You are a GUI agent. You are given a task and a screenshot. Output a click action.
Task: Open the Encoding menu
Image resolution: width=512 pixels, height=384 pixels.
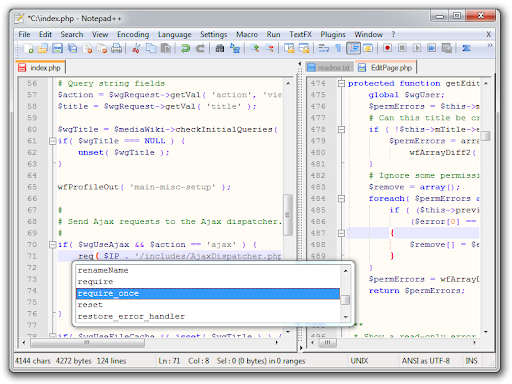pyautogui.click(x=133, y=34)
